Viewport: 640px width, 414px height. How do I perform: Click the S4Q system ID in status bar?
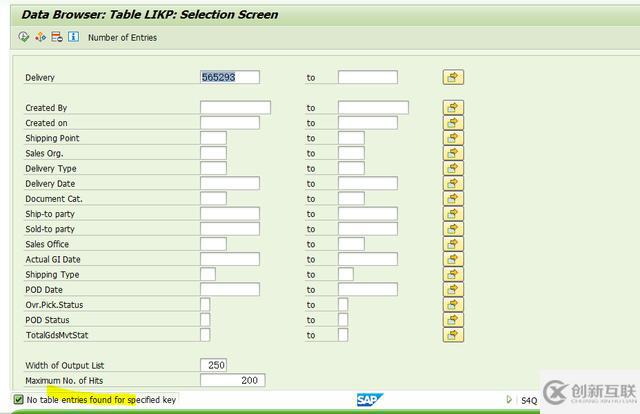point(529,401)
